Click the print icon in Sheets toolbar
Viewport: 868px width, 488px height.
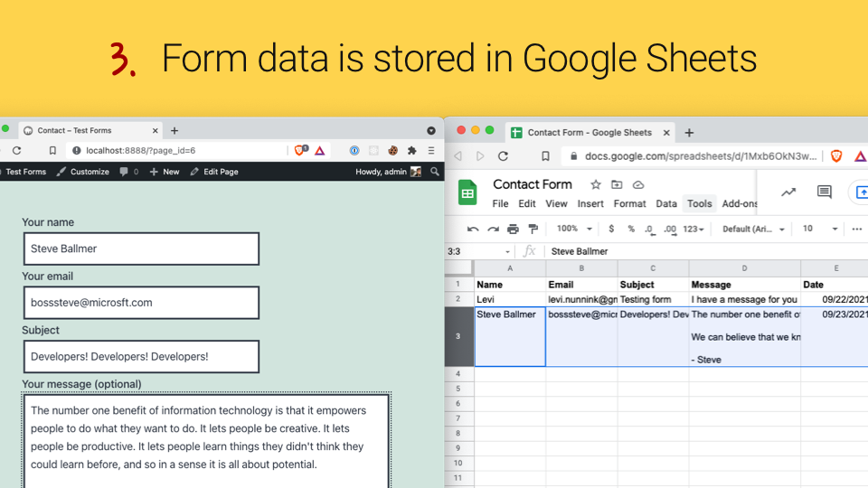[513, 230]
